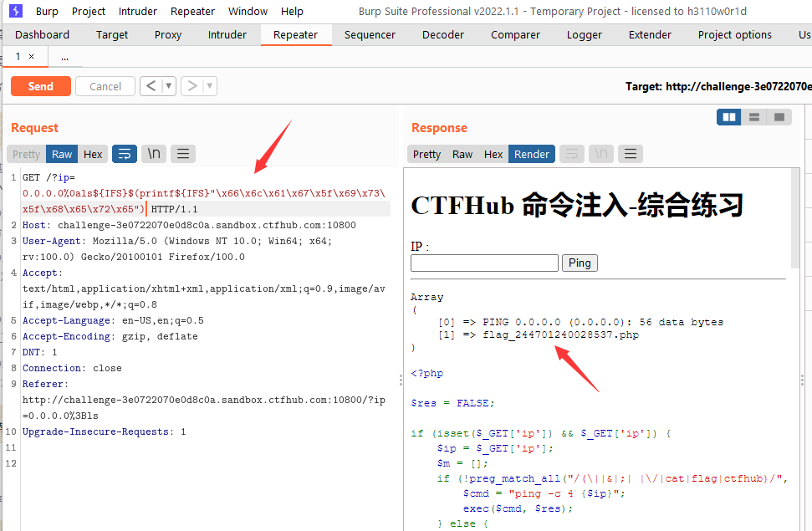Click the Connection: close header line
The height and width of the screenshot is (531, 812).
coord(72,368)
